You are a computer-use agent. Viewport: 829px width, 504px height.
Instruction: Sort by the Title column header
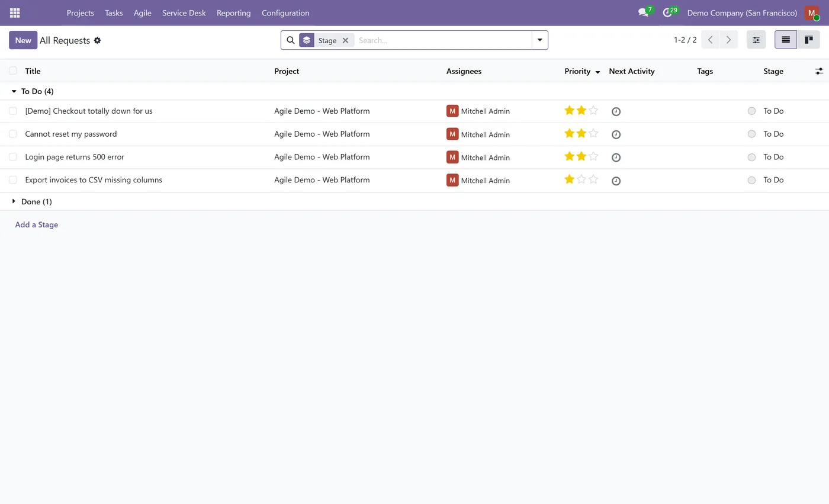pos(33,71)
